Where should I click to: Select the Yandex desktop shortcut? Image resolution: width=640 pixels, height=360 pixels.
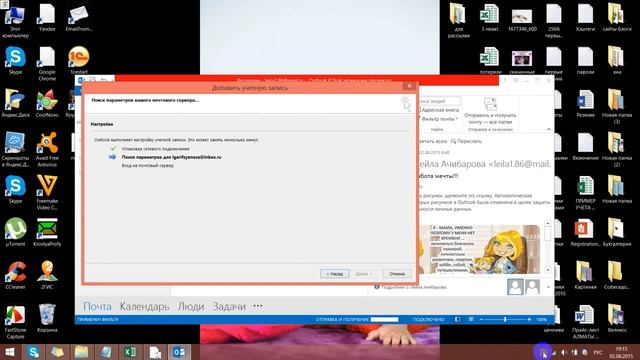click(47, 18)
